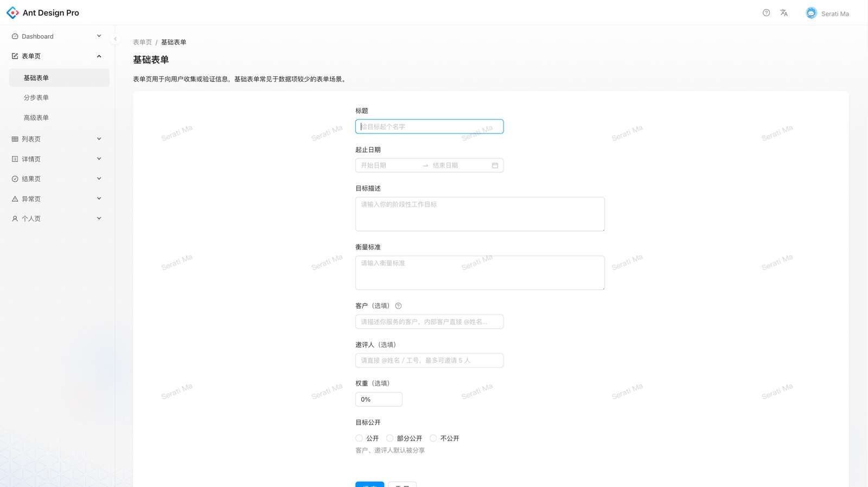
Task: Click the Serati Ma avatar image
Action: point(811,13)
